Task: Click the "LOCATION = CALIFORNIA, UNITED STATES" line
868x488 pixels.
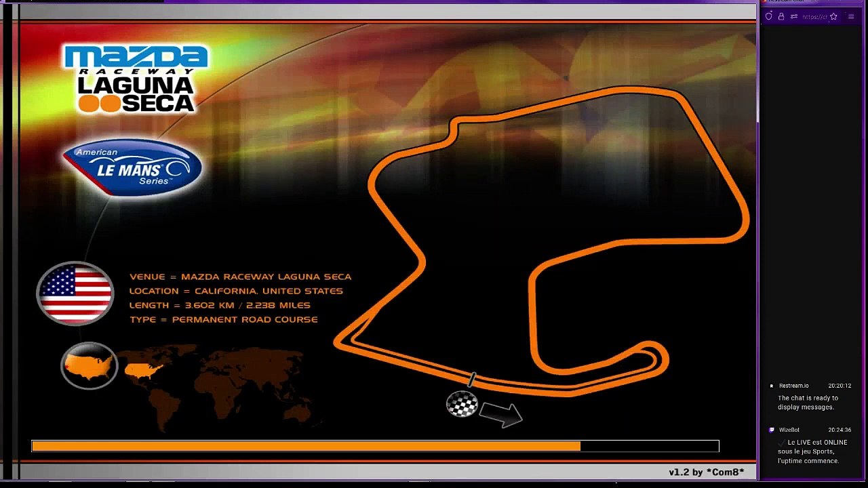Action: click(x=236, y=291)
